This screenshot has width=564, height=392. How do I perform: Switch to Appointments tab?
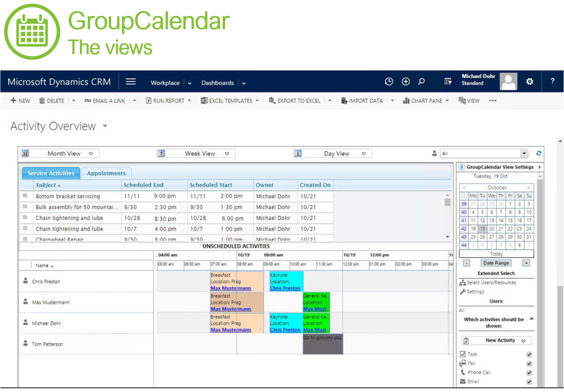click(106, 173)
